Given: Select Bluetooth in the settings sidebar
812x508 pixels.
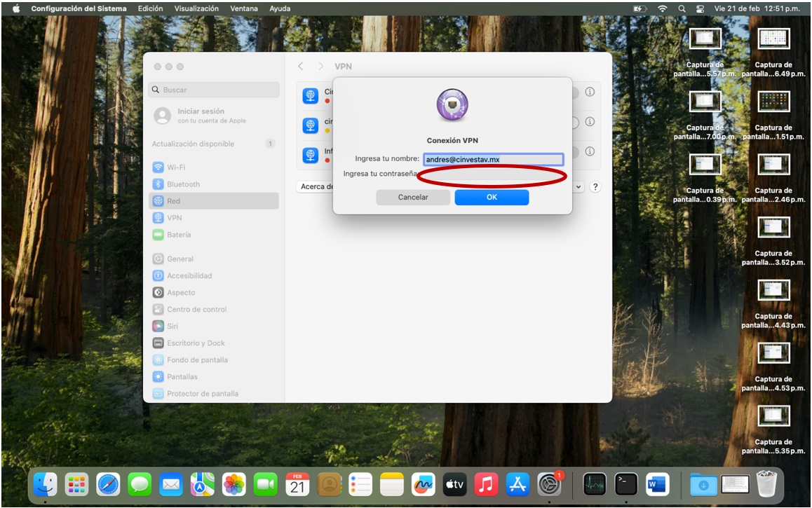Looking at the screenshot, I should point(183,184).
